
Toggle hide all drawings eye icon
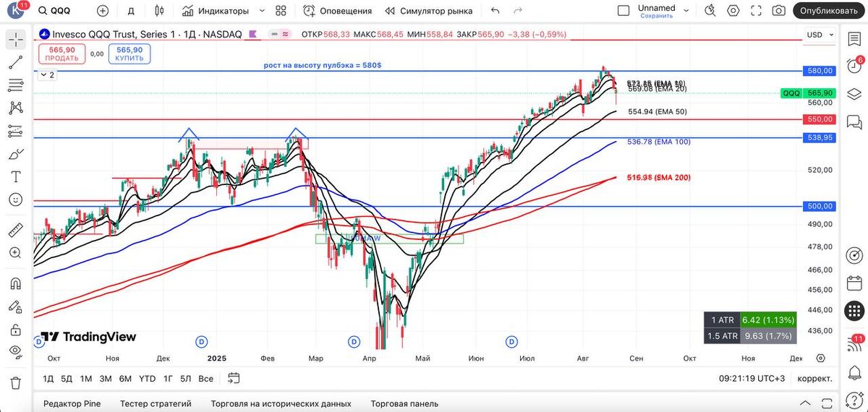16,352
